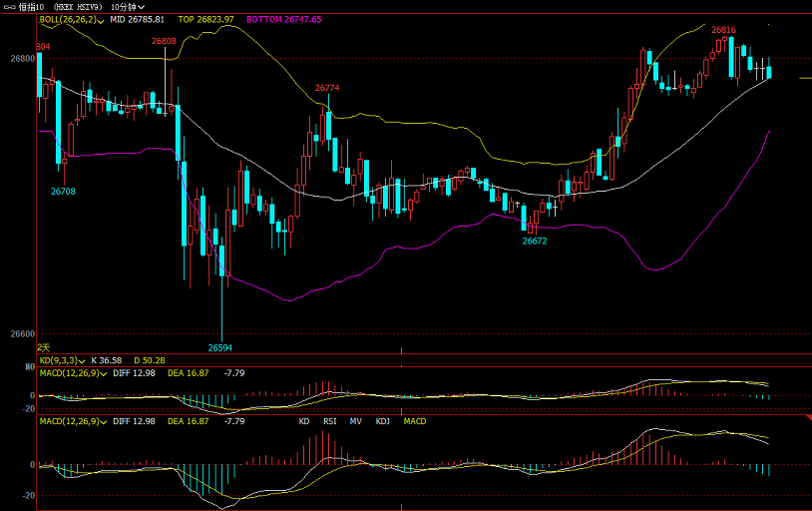Screen dimensions: 812x511
Task: Click the 26672 trough price label
Action: (535, 241)
